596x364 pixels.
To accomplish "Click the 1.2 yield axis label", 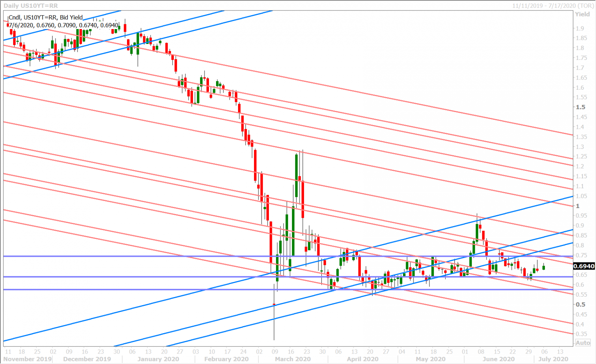I will coord(580,166).
